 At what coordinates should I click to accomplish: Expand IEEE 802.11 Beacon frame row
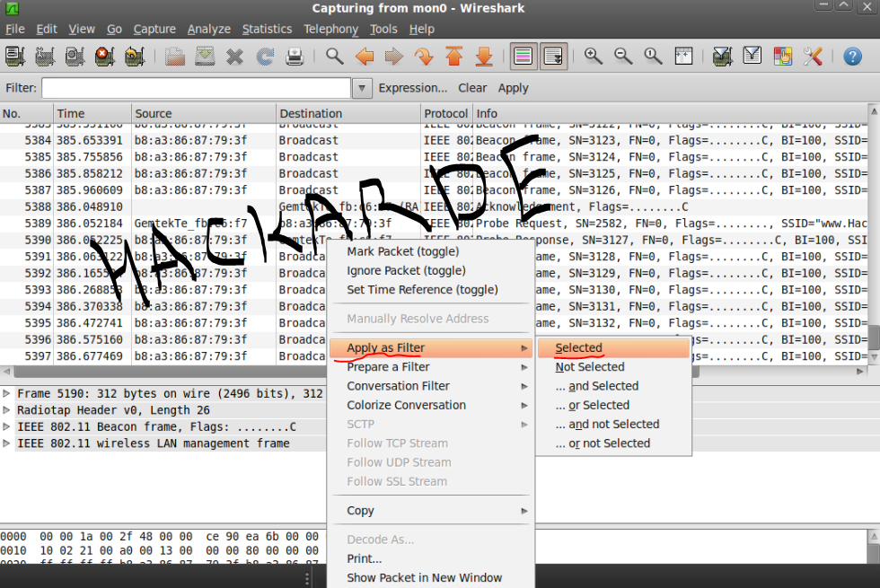click(x=6, y=427)
